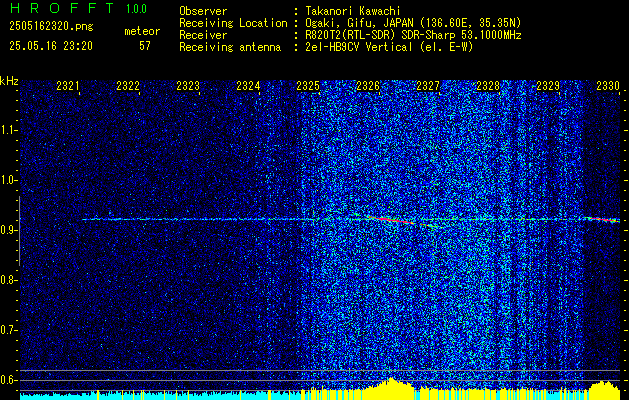The height and width of the screenshot is (400, 629).
Task: Click the 0.8 kHz frequency label
Action: (9, 280)
